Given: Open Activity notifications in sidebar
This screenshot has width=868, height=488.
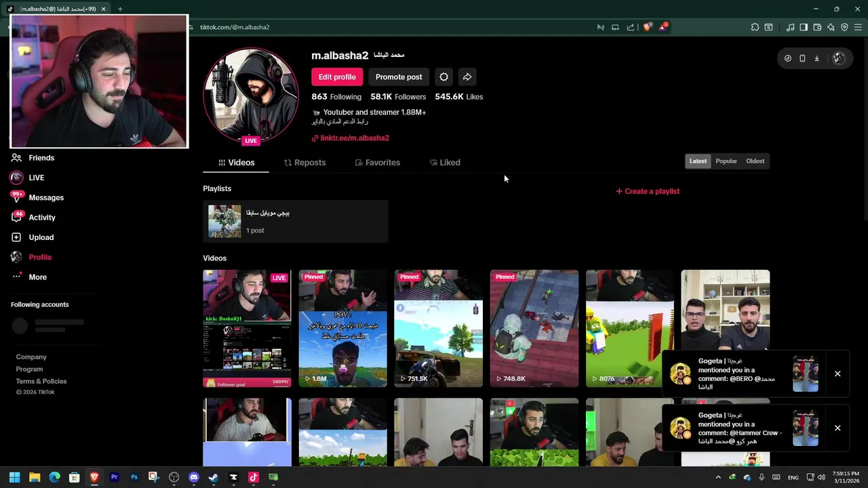Looking at the screenshot, I should click(x=33, y=218).
